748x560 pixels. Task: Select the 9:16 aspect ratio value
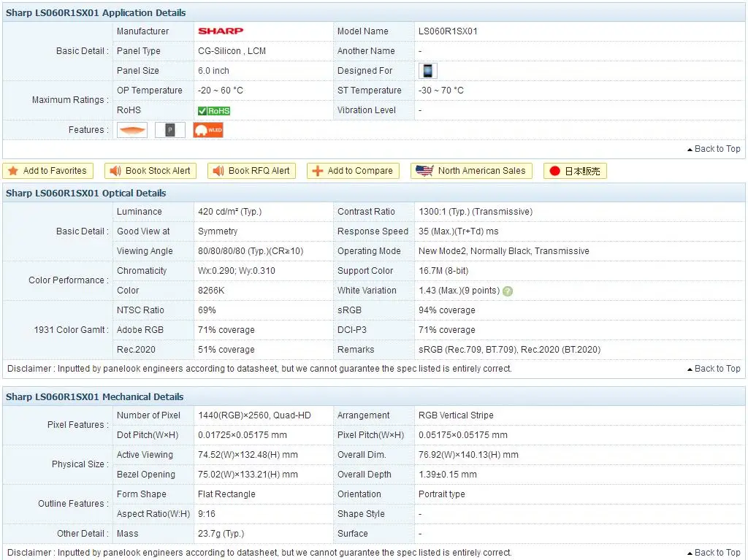207,514
